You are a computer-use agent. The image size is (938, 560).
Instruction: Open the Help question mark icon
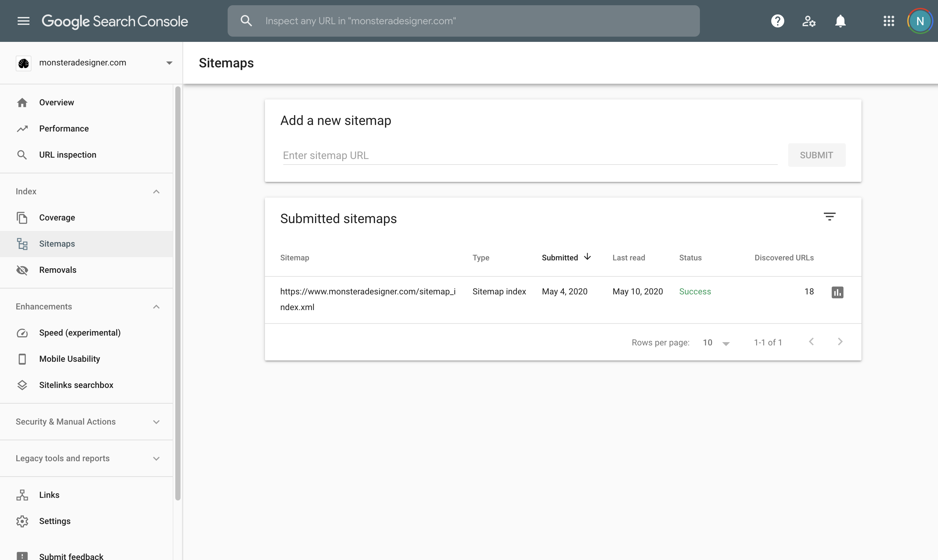click(x=777, y=21)
